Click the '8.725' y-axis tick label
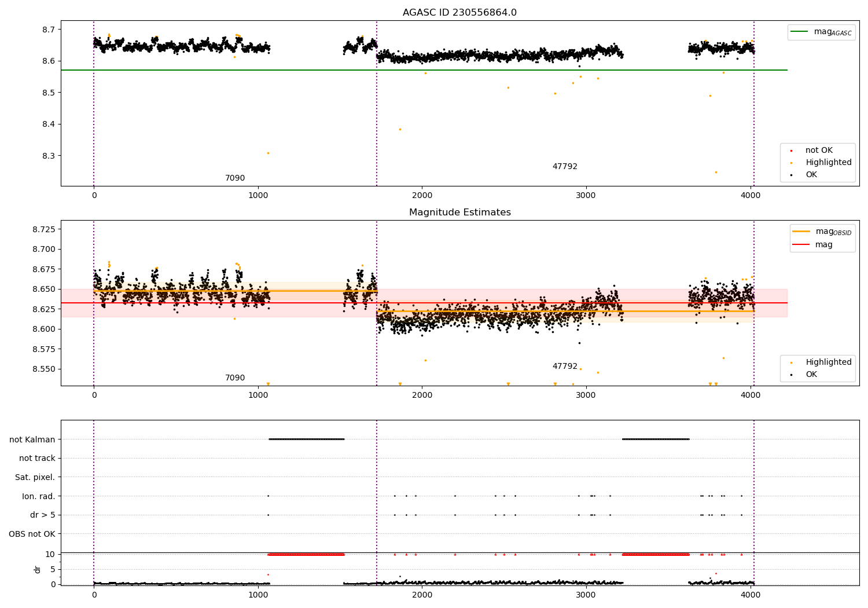This screenshot has width=868, height=608. tap(44, 230)
